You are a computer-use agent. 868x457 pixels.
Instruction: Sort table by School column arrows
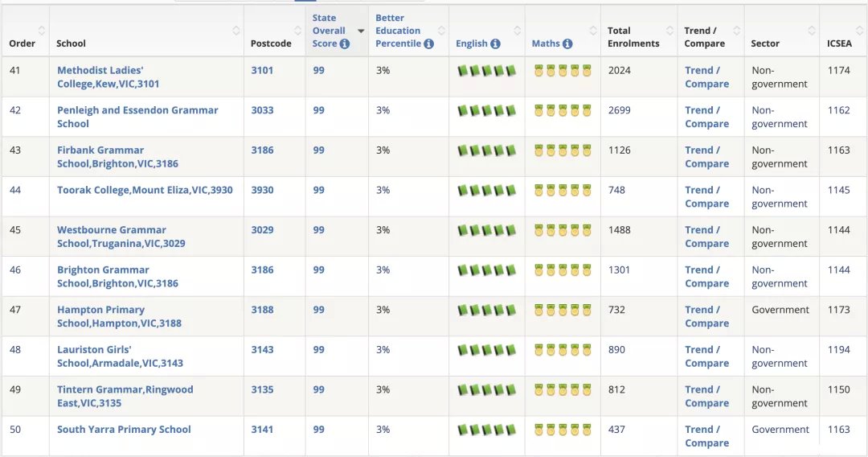click(x=235, y=31)
